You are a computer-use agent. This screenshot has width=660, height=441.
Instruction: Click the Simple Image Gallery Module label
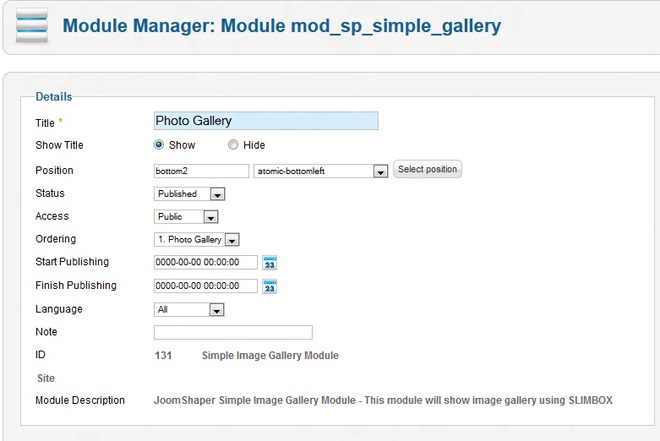(x=270, y=356)
